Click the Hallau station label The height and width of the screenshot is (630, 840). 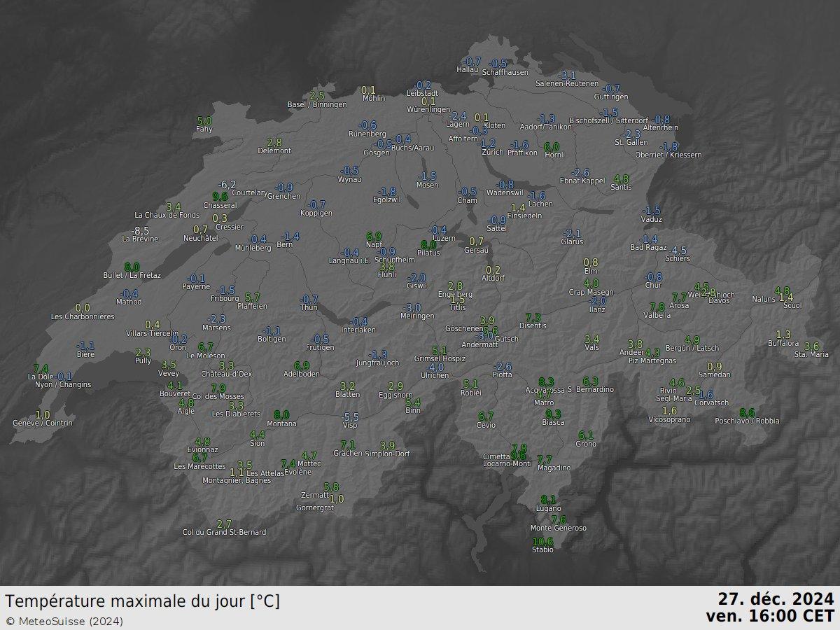click(467, 69)
